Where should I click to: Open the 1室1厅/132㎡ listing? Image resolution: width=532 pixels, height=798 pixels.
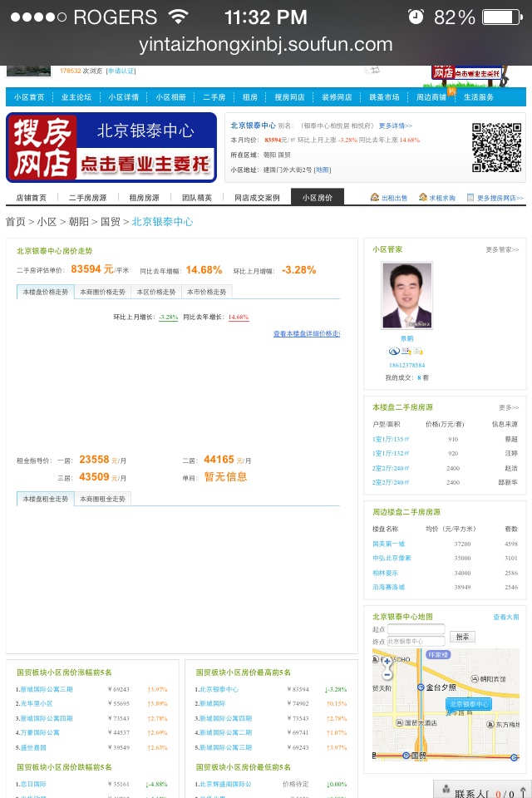391,454
